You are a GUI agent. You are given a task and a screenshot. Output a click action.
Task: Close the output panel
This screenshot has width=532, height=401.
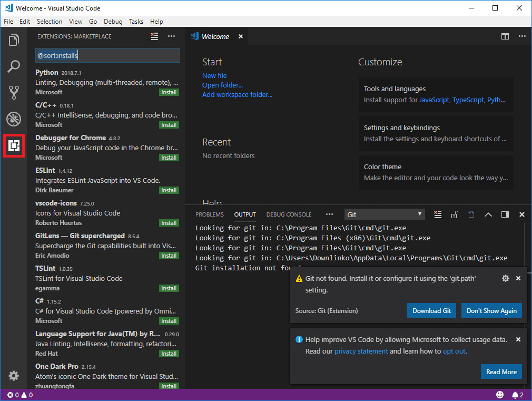pyautogui.click(x=522, y=214)
